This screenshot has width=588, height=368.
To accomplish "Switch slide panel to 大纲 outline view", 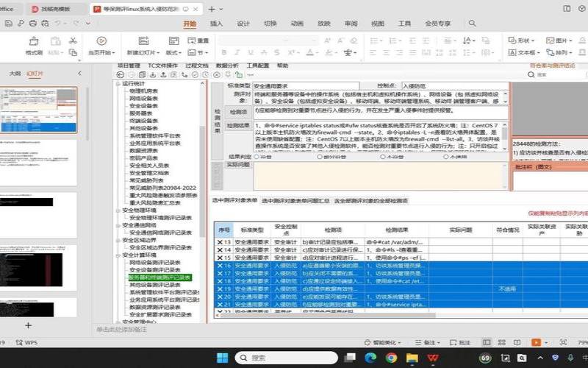I will coord(15,74).
